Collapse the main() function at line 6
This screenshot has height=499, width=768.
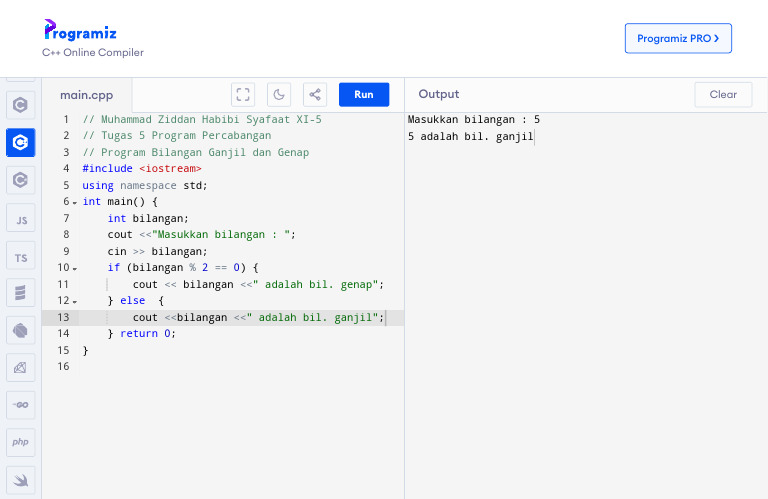pyautogui.click(x=74, y=202)
